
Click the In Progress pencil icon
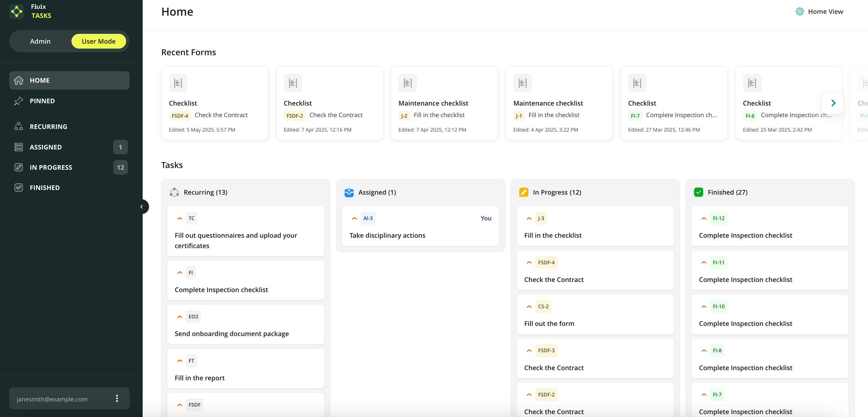click(x=524, y=192)
